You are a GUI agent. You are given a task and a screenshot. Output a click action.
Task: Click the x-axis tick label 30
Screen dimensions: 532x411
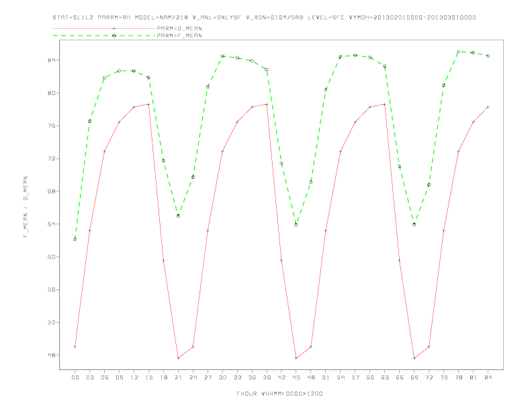222,377
